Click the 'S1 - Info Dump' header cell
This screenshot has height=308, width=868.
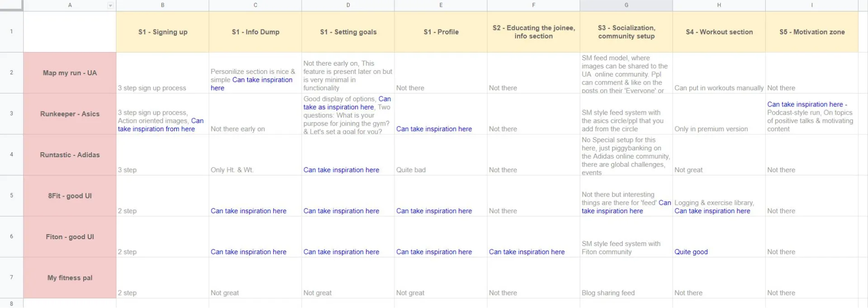point(255,32)
